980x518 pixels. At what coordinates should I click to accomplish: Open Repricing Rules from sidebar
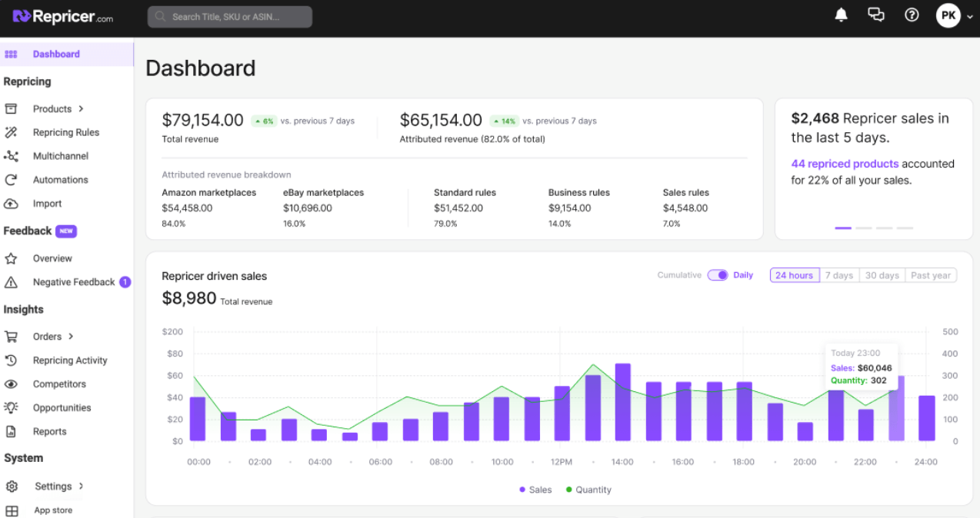pos(65,132)
